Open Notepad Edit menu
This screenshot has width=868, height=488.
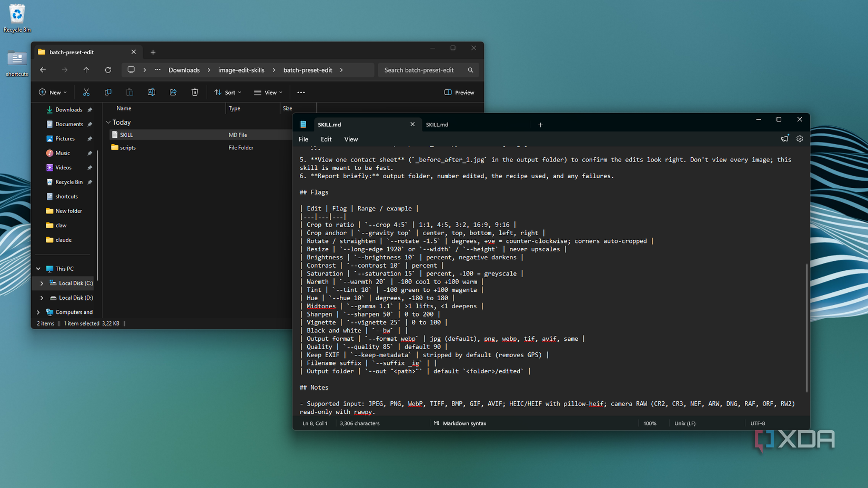[326, 139]
